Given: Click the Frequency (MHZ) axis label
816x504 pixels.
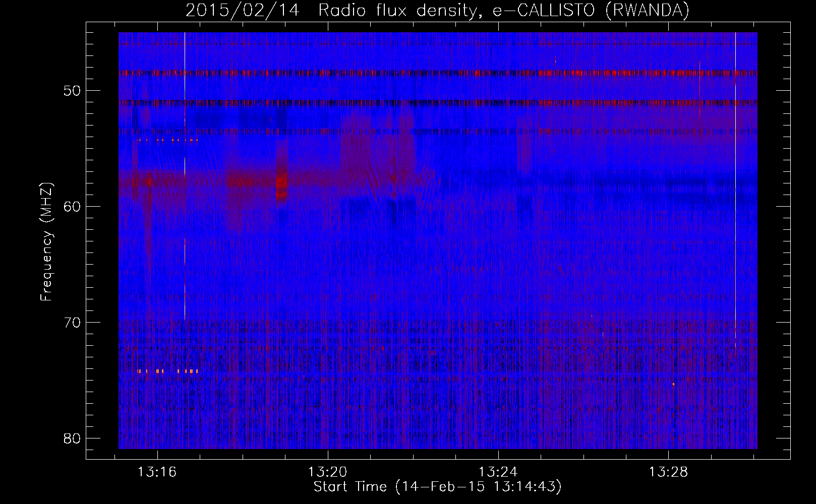Looking at the screenshot, I should [46, 242].
